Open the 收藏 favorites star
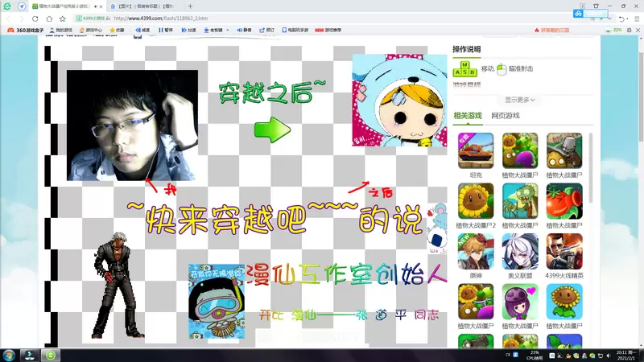Screen dimensions: 644x362 coord(117,30)
